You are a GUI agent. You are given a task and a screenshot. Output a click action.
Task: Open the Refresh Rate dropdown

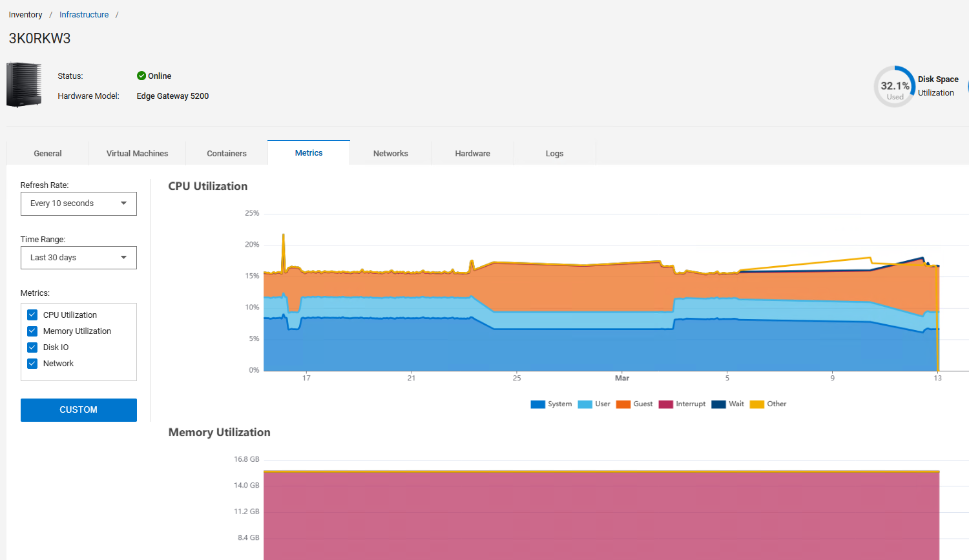pyautogui.click(x=78, y=203)
